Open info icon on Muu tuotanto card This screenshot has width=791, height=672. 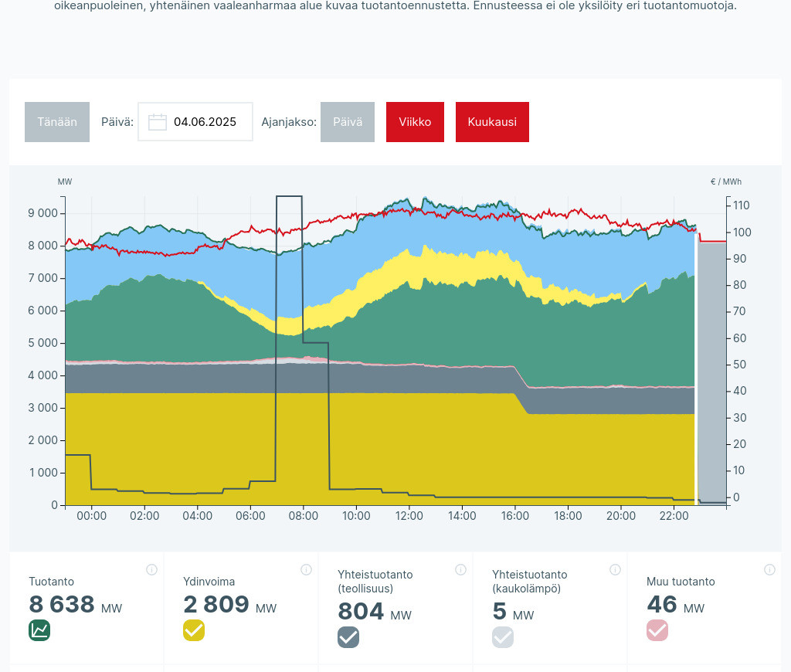(x=769, y=570)
